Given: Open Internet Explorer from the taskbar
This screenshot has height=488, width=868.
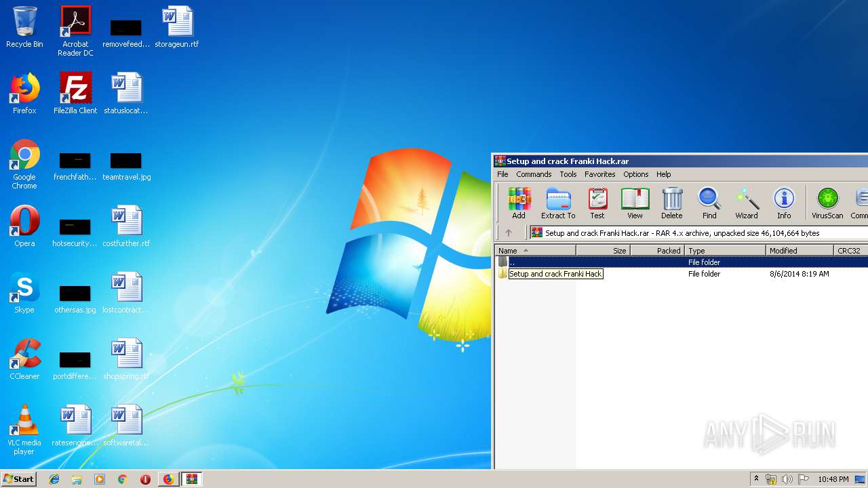Looking at the screenshot, I should 54,479.
